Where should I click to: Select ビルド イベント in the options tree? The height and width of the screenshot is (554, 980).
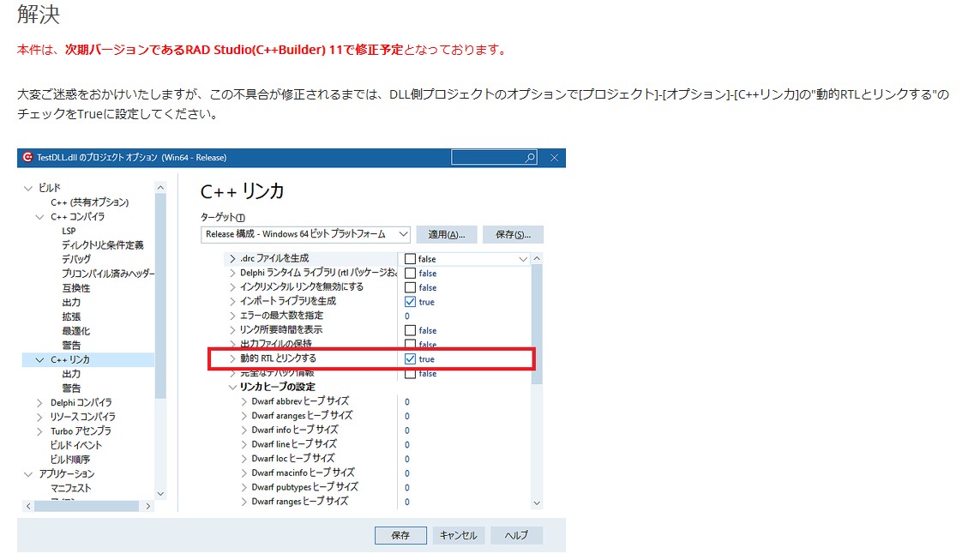tap(76, 445)
